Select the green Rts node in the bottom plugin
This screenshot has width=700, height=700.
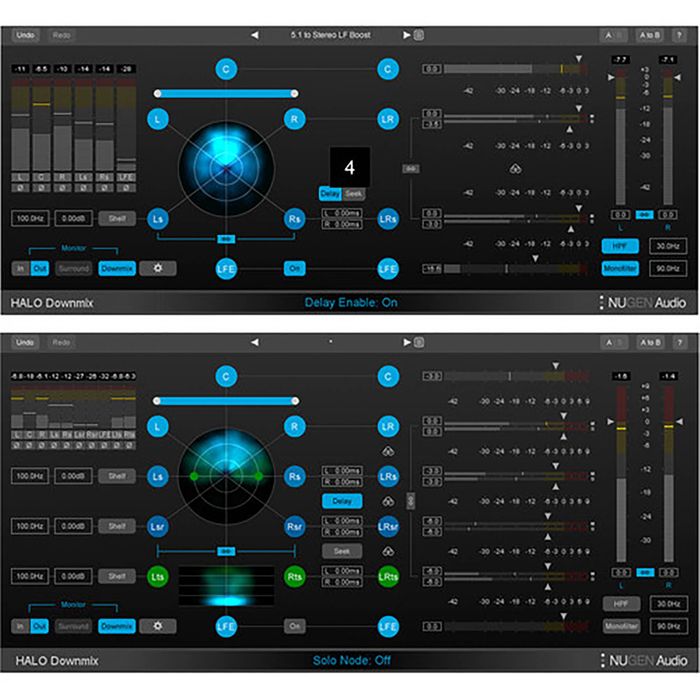click(x=295, y=576)
